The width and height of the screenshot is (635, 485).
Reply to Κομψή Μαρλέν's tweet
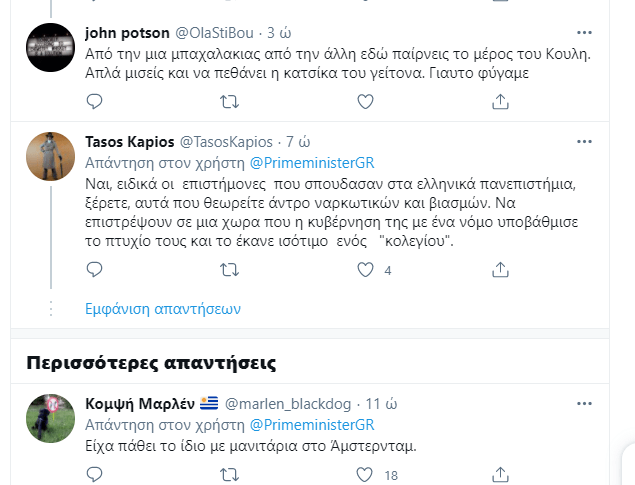pyautogui.click(x=94, y=475)
